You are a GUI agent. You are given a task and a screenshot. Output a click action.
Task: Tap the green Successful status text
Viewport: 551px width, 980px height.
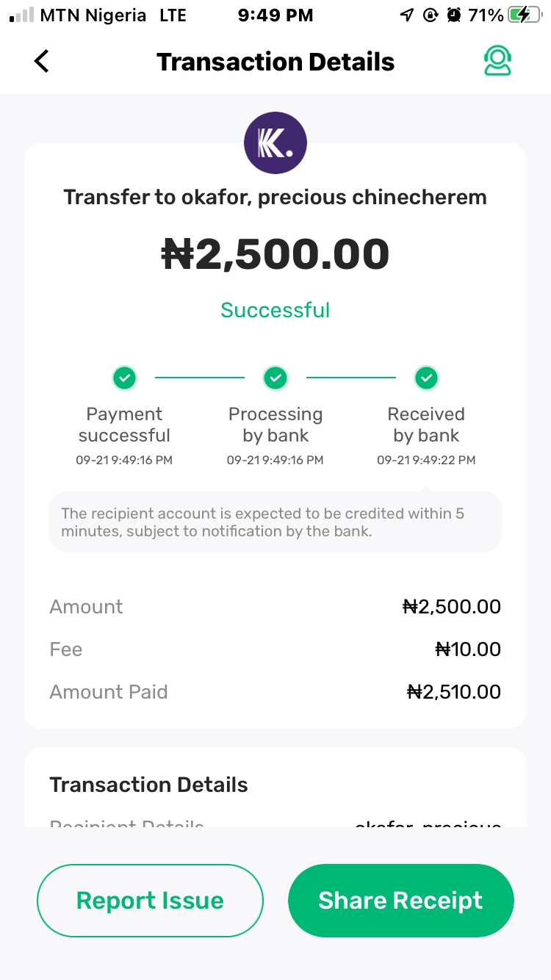point(275,310)
